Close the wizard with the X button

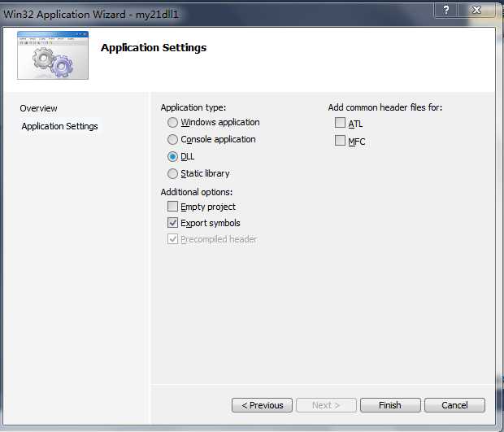476,10
